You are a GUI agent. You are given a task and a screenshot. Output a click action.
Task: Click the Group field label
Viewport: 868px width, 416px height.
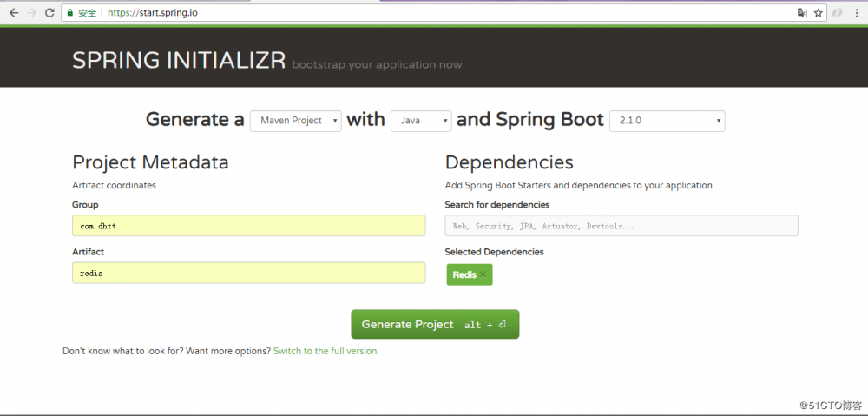[85, 205]
